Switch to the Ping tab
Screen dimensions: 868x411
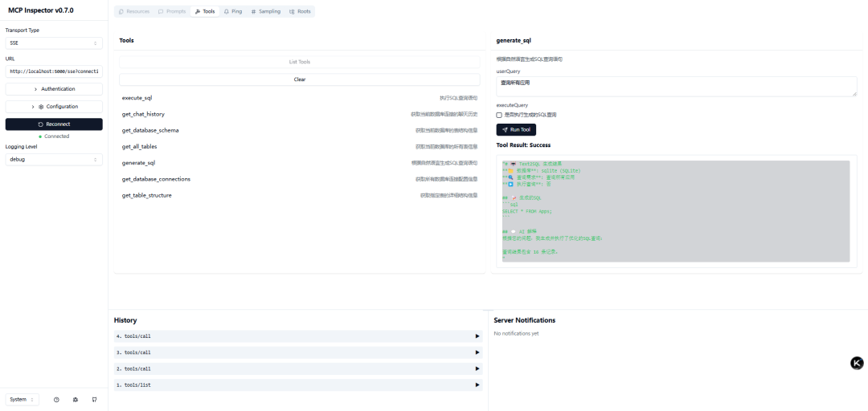[x=233, y=11]
